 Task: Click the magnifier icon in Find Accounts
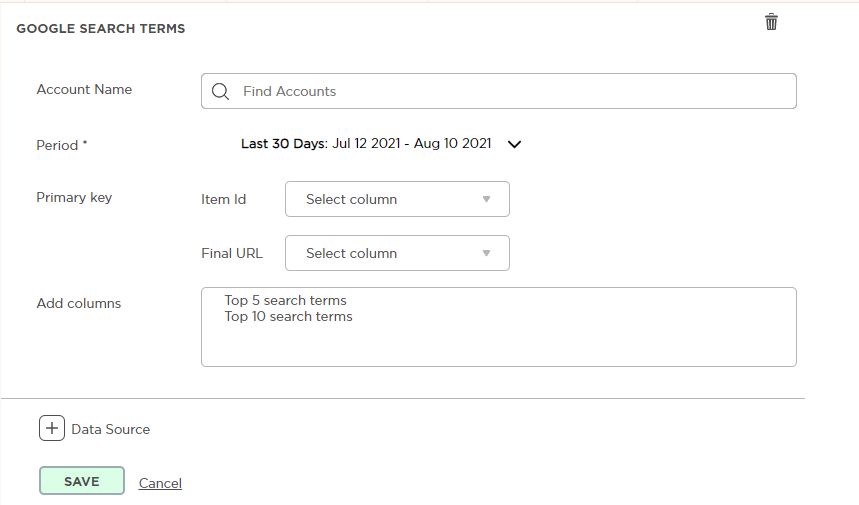[x=220, y=91]
